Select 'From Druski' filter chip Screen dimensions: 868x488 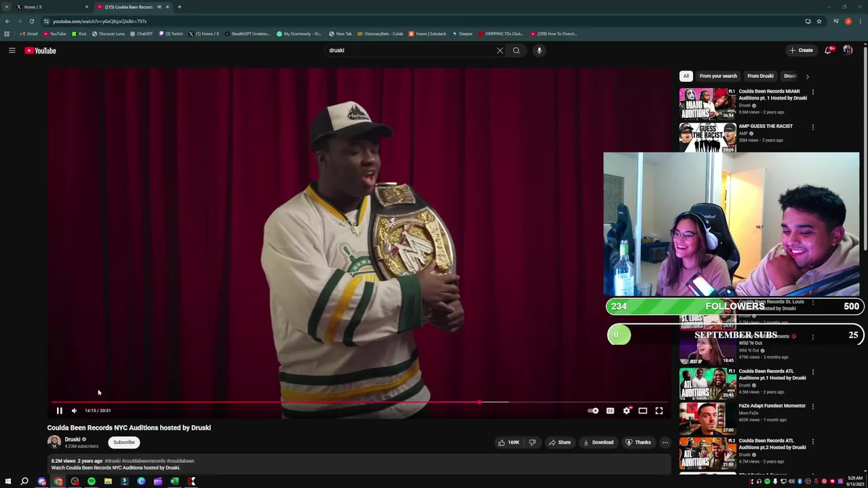click(x=760, y=76)
